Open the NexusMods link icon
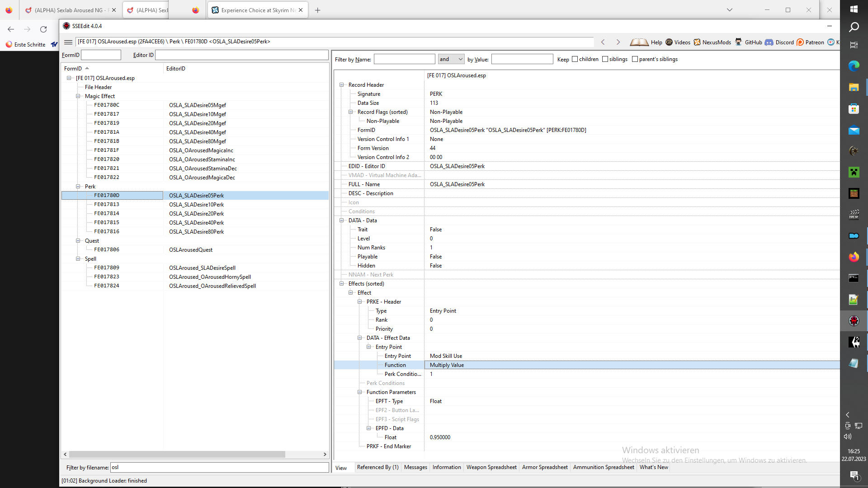Screen dimensions: 868x488 697,42
